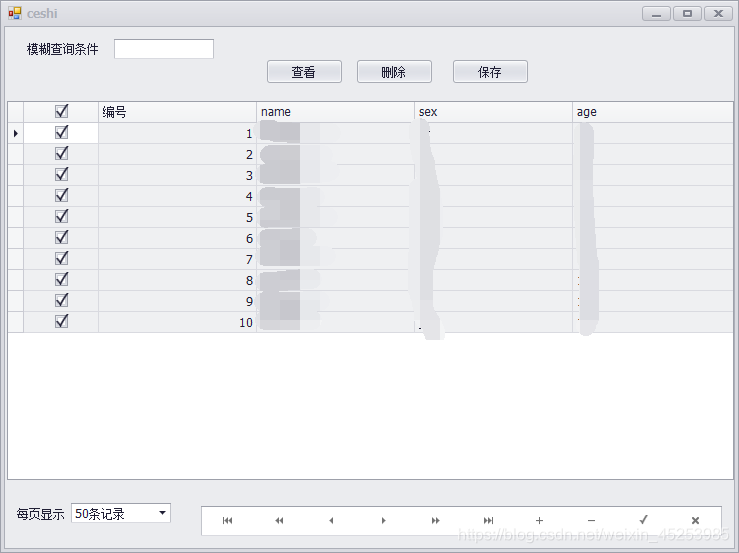Select the 编号 cell with value 7
739x553 pixels.
(x=178, y=259)
